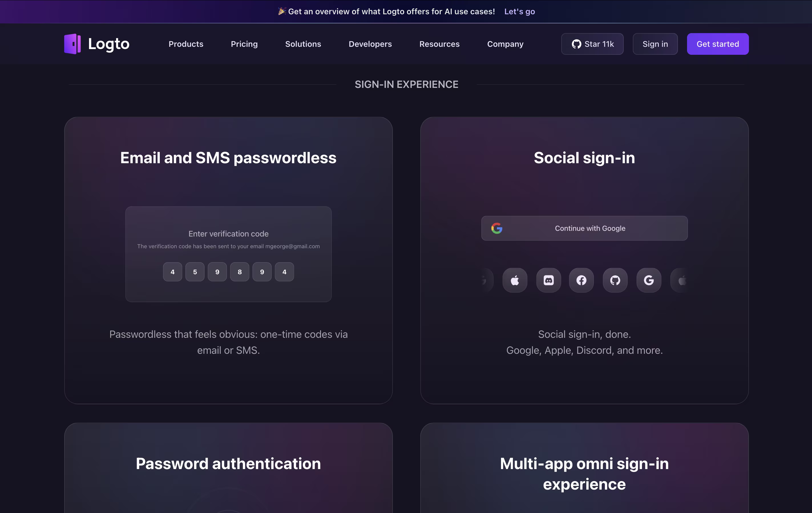The height and width of the screenshot is (513, 812).
Task: Open the Company menu
Action: tap(505, 44)
